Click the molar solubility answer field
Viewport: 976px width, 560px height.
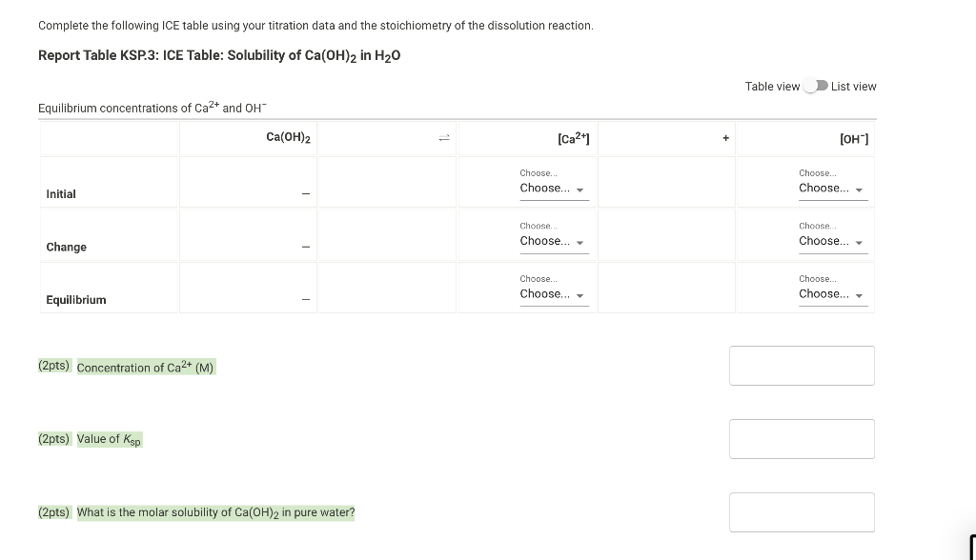(802, 512)
